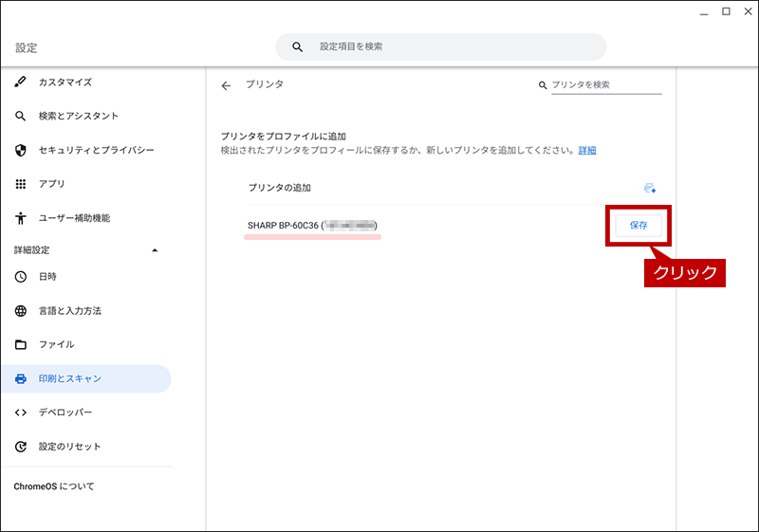This screenshot has width=759, height=532.
Task: Click the clock icon for 日時
Action: point(20,277)
